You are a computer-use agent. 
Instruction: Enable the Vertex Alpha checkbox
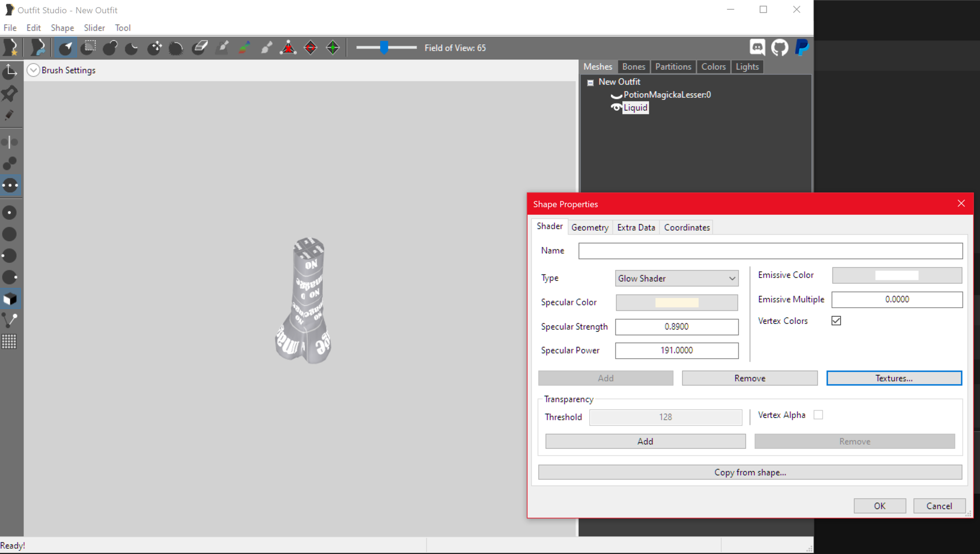tap(818, 415)
